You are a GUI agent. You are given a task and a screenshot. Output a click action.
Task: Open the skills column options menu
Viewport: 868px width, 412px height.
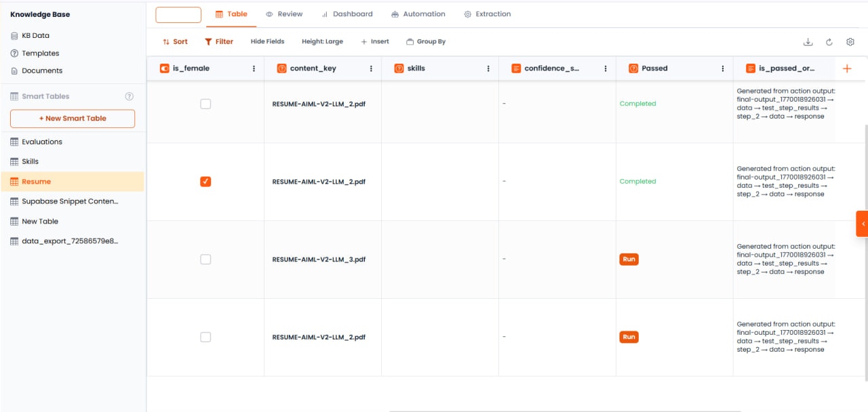488,68
